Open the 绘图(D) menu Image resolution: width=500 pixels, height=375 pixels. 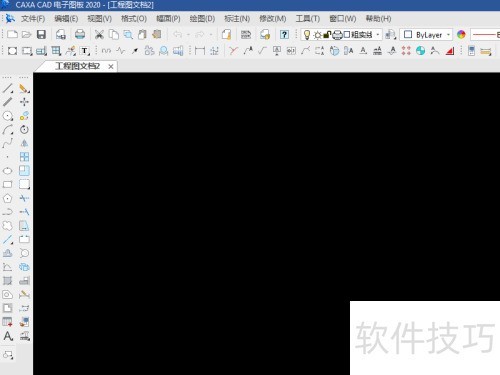202,19
